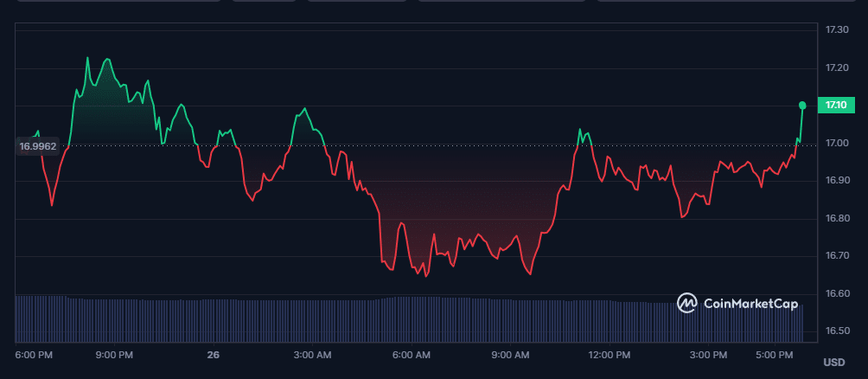The image size is (868, 379).
Task: Click the 17.00 price axis label
Action: coord(836,143)
